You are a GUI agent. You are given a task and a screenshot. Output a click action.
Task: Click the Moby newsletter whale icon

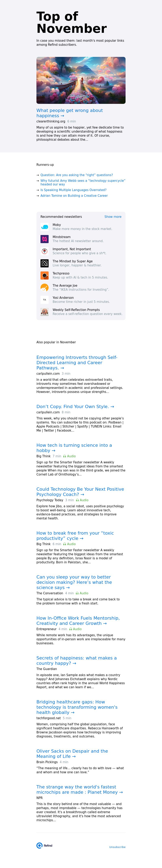(x=45, y=227)
